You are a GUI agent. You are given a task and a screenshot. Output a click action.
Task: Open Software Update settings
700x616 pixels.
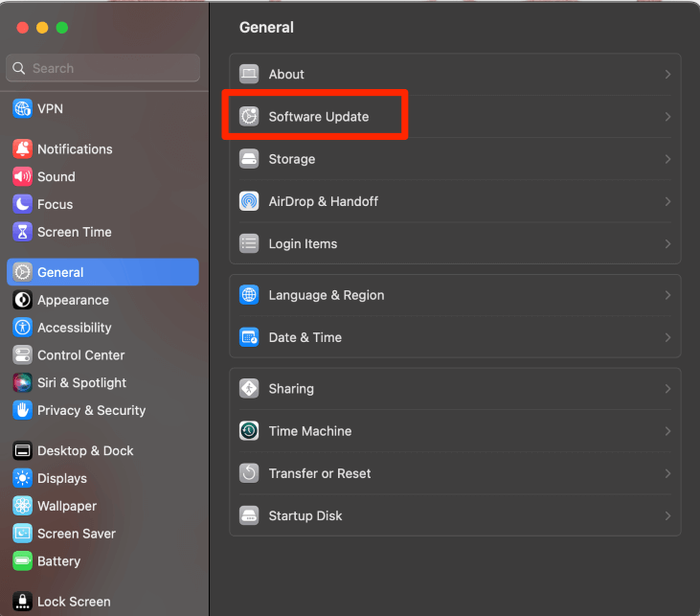tap(318, 117)
